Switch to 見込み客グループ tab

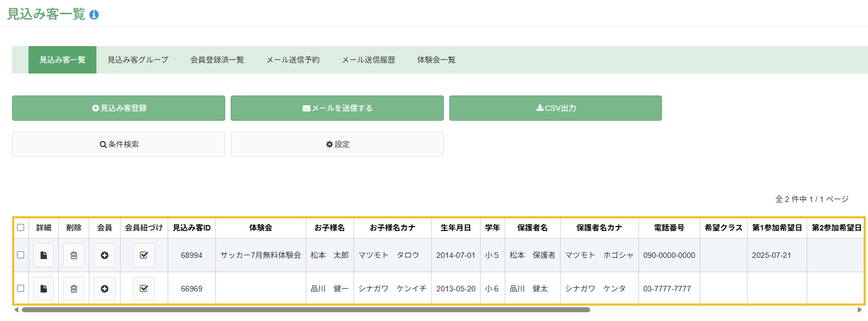[x=138, y=60]
